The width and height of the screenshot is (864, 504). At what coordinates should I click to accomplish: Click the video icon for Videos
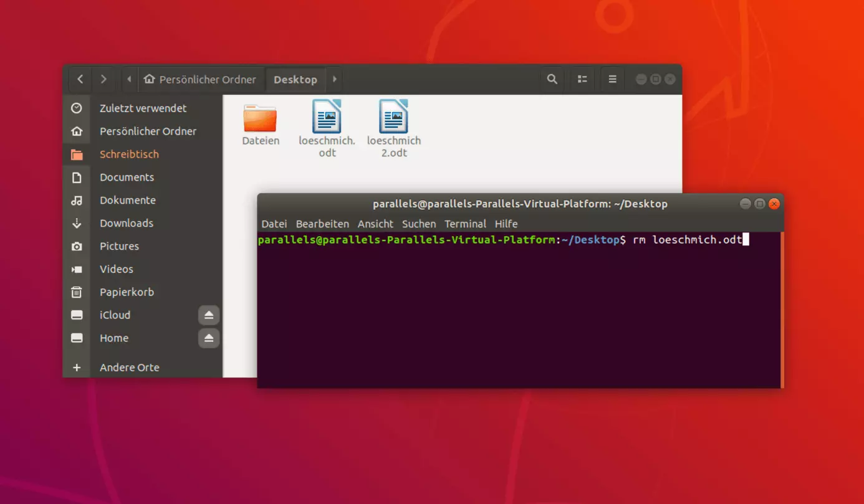tap(77, 269)
